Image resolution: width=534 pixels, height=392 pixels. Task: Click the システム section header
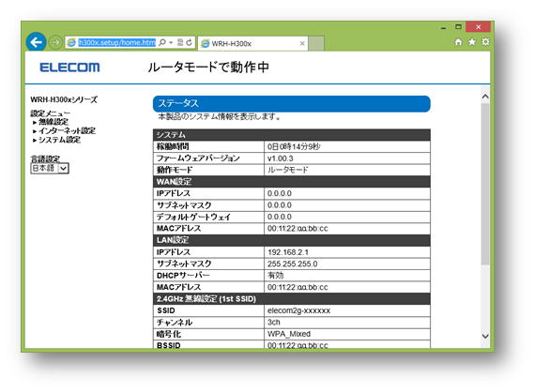pyautogui.click(x=292, y=135)
